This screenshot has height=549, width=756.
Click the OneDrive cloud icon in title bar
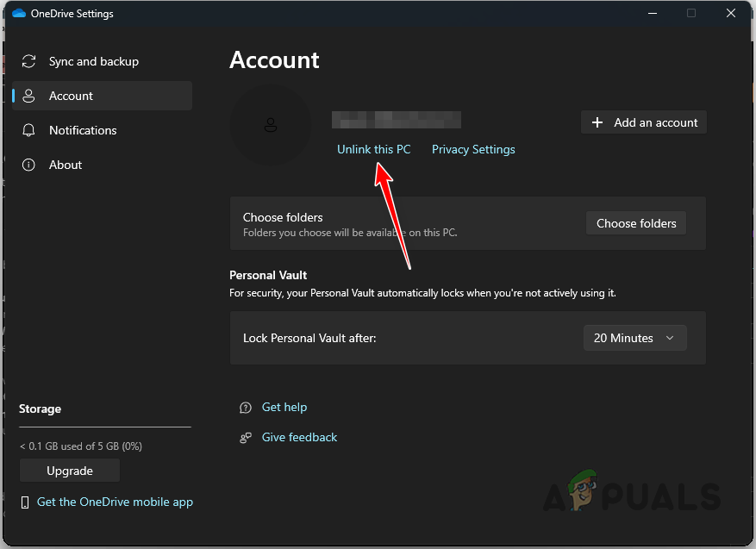coord(18,13)
